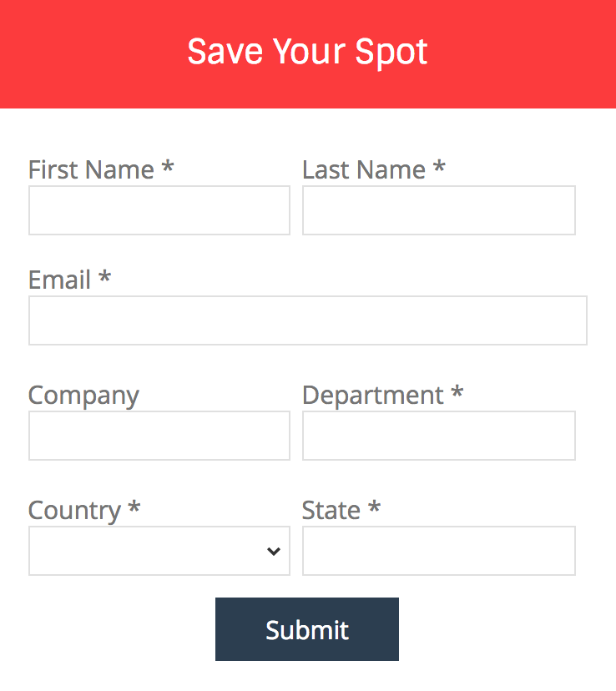Image resolution: width=616 pixels, height=691 pixels.
Task: Focus the Last Name text box
Action: [438, 210]
